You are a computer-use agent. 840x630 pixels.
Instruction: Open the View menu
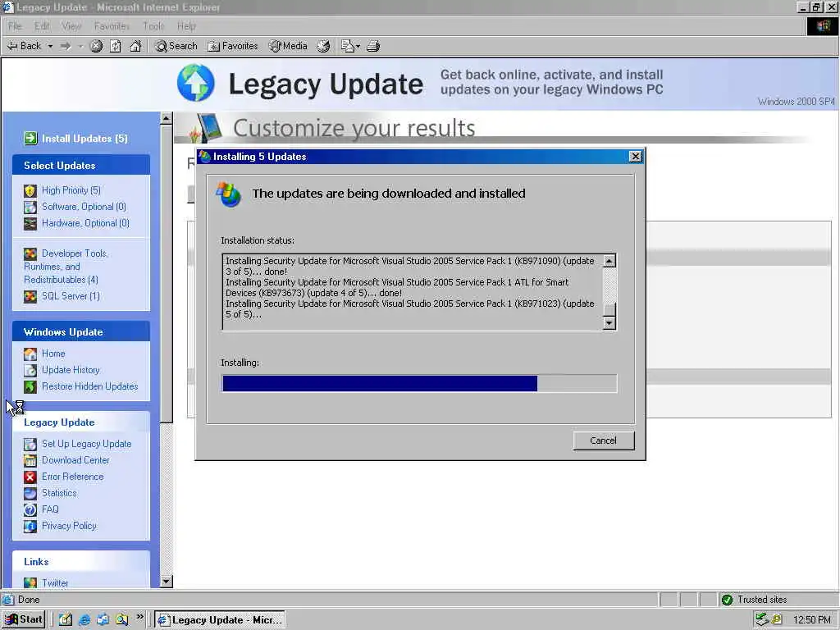71,26
